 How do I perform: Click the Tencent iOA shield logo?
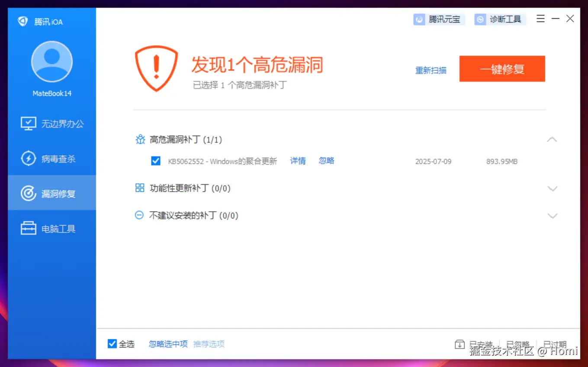tap(23, 21)
